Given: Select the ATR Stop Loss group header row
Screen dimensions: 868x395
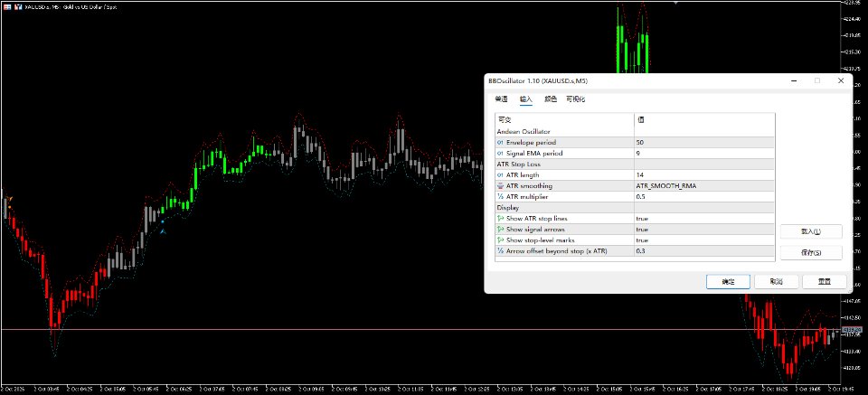Looking at the screenshot, I should click(635, 165).
